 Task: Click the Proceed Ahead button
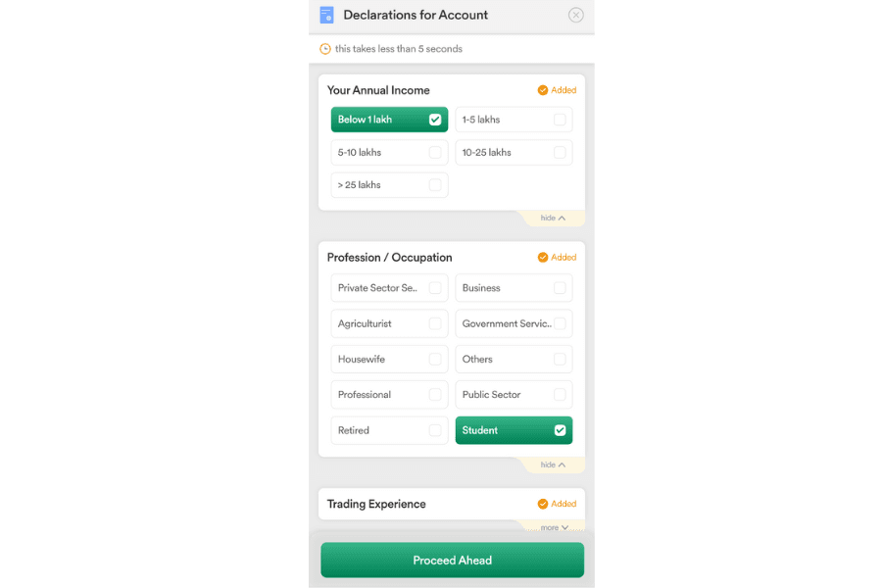(x=452, y=560)
